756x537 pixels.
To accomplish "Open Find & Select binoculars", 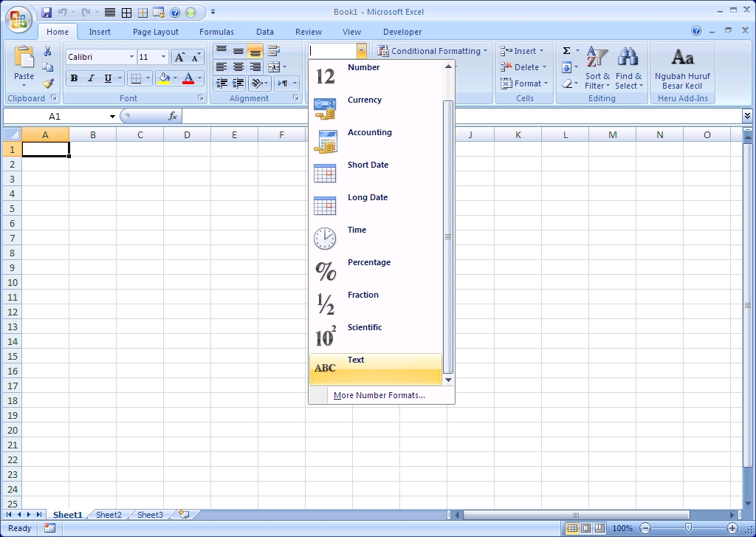I will pos(629,67).
